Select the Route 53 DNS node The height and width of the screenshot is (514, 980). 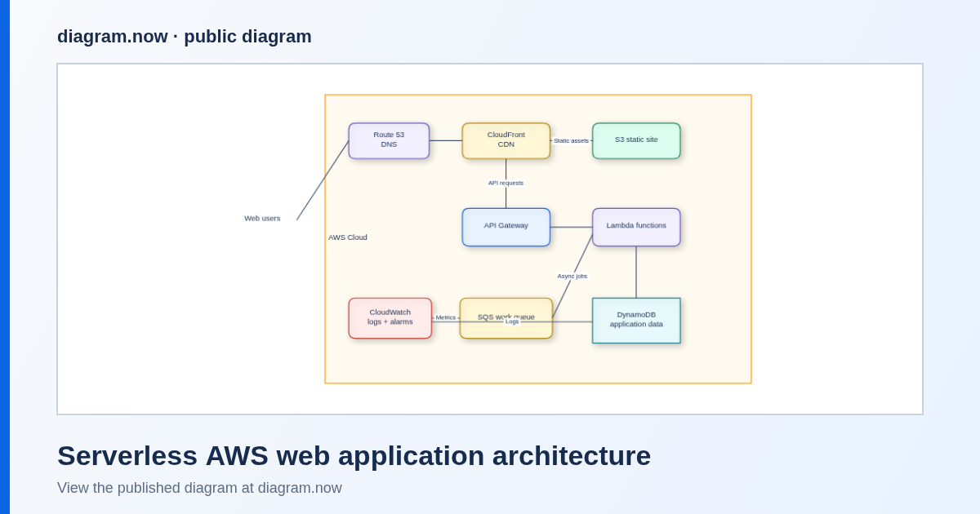tap(389, 140)
